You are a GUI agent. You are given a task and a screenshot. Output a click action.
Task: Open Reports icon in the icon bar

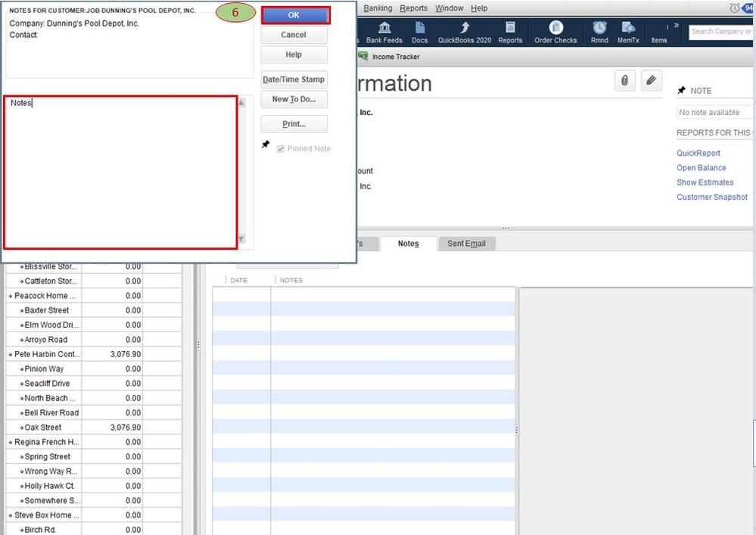coord(510,33)
